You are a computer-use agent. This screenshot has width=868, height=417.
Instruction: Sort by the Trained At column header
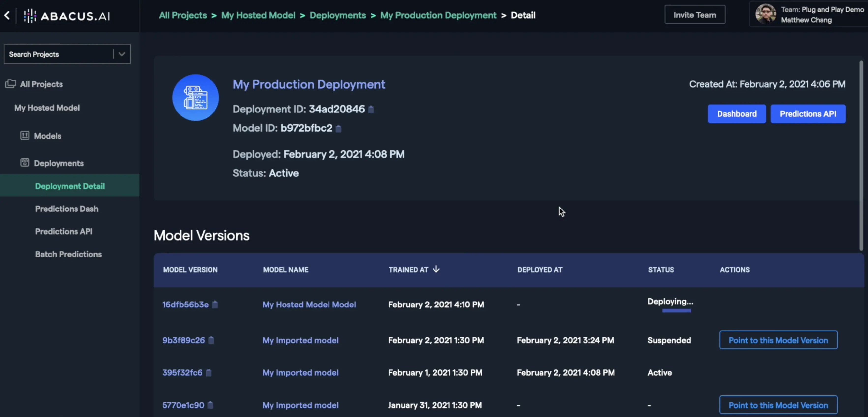tap(408, 269)
